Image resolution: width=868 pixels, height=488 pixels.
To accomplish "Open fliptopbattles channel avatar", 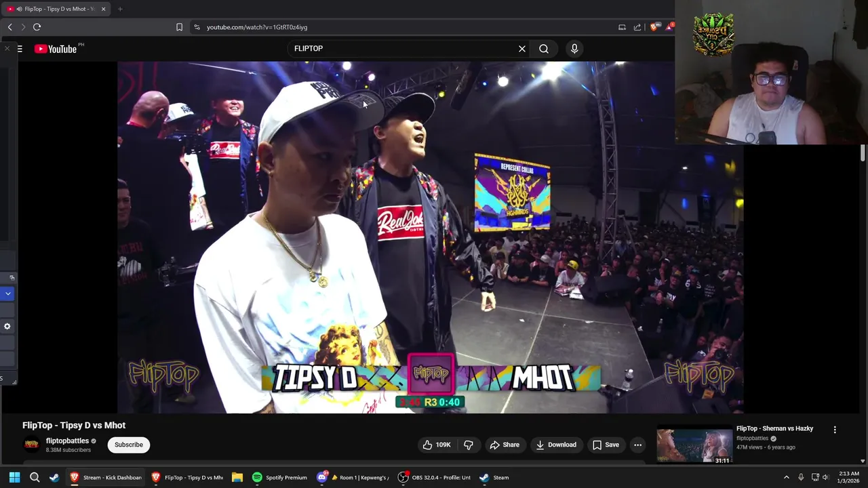I will click(x=31, y=445).
